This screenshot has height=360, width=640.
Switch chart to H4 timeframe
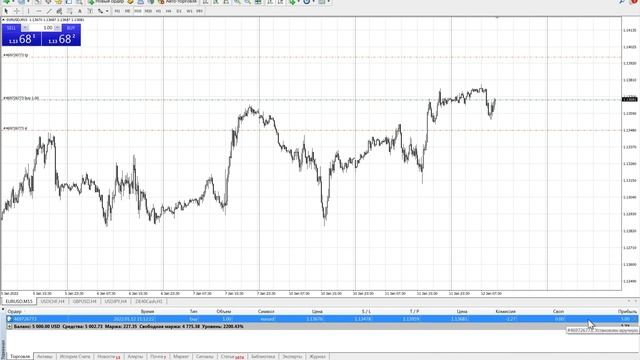(x=169, y=11)
